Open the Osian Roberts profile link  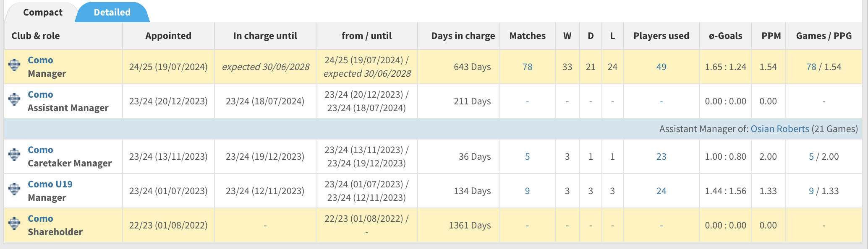coord(779,129)
